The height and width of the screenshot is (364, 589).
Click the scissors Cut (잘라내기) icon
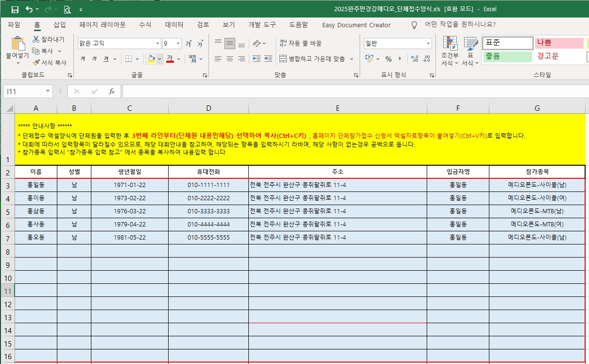pos(36,39)
